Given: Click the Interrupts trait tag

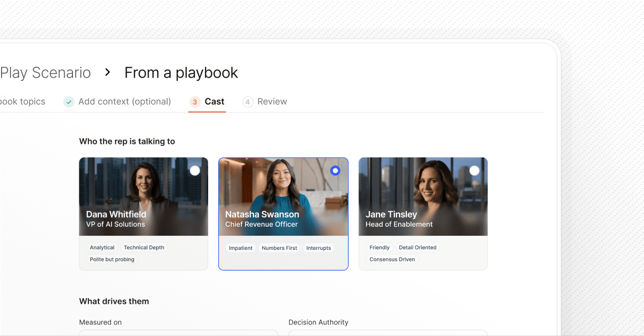Looking at the screenshot, I should [x=319, y=248].
